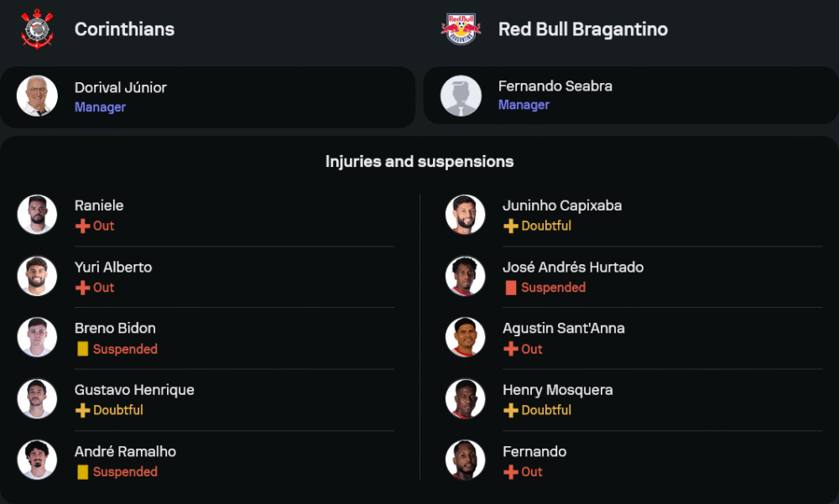
Task: Click the Corinthians club crest icon
Action: (37, 29)
